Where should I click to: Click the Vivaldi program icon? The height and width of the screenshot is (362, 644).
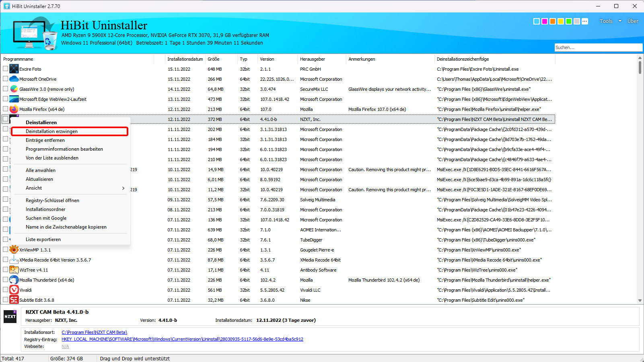click(x=14, y=290)
